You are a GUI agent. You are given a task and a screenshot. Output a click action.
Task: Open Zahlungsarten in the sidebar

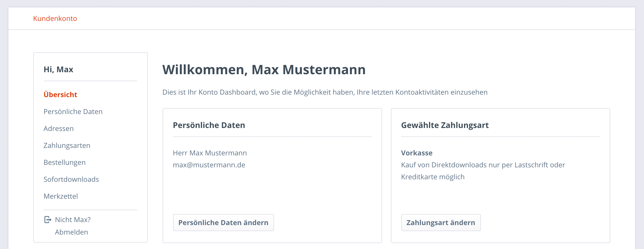pos(67,146)
